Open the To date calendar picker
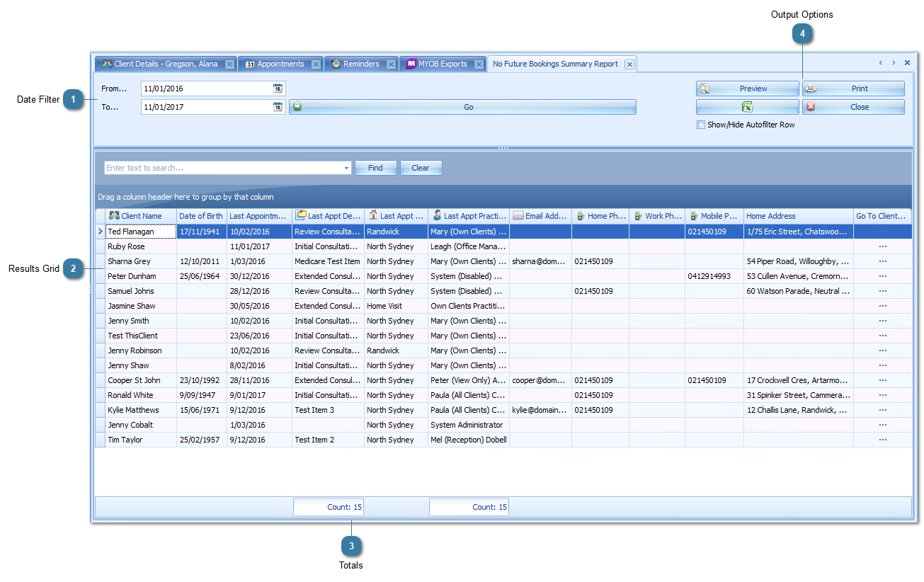Image resolution: width=924 pixels, height=582 pixels. [278, 107]
